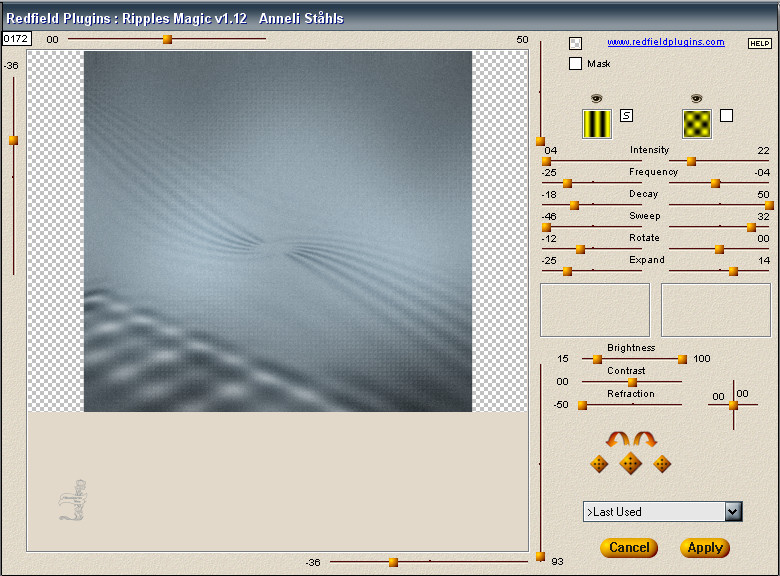780x576 pixels.
Task: Adjust the right Sweep slider at 32
Action: [752, 227]
